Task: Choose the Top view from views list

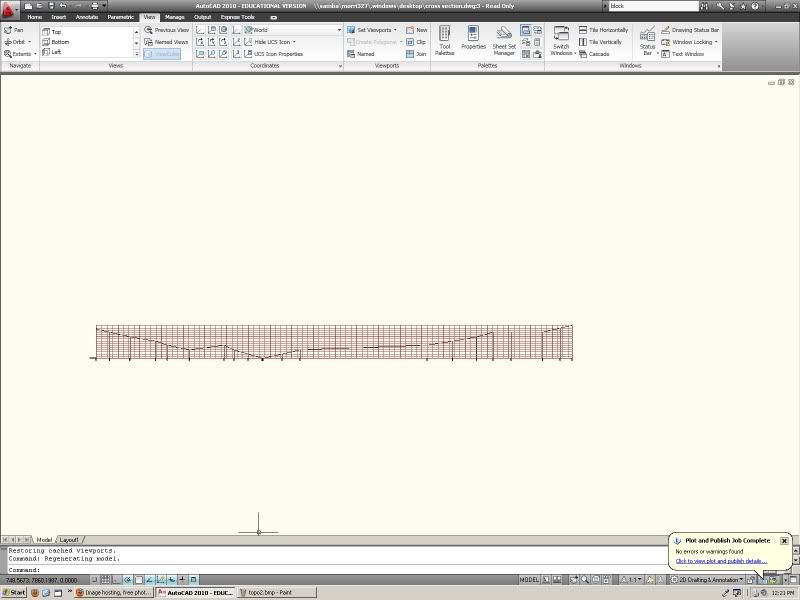Action: click(x=52, y=32)
